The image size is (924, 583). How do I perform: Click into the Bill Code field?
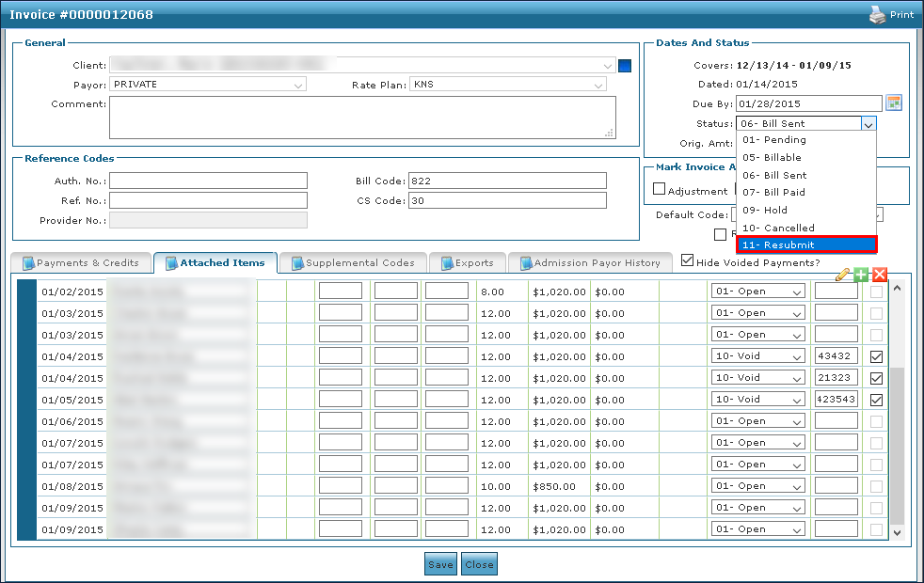click(507, 181)
